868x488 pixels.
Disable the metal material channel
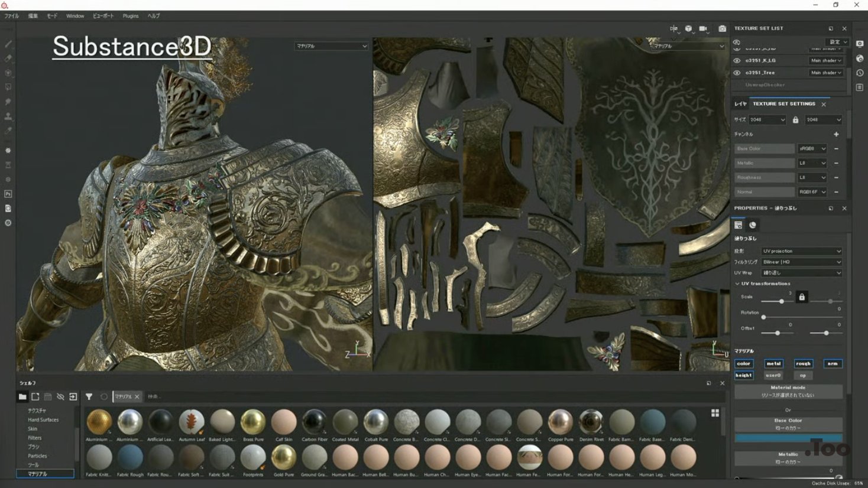point(773,363)
